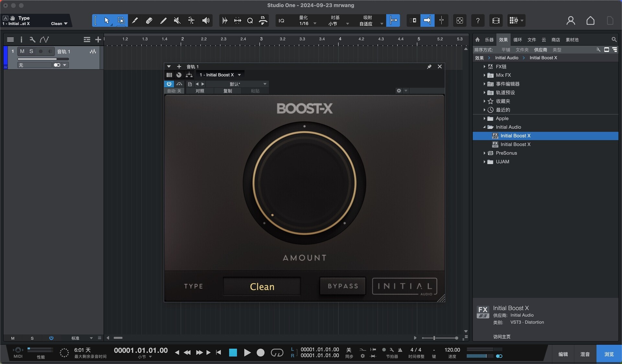Arm record on track 音轨 1

pyautogui.click(x=40, y=51)
